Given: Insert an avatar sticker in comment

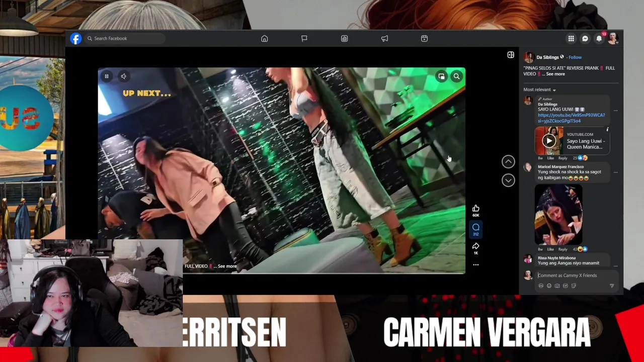Looking at the screenshot, I should point(541,286).
